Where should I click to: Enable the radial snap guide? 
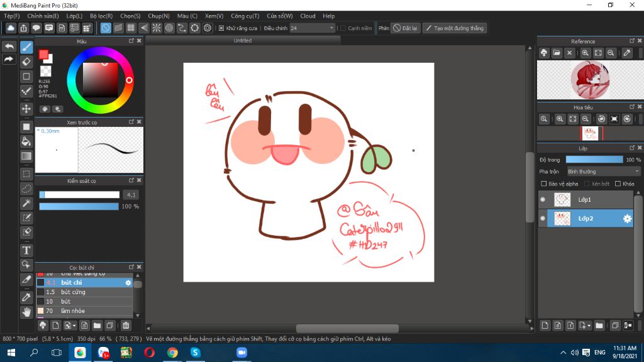tap(157, 28)
